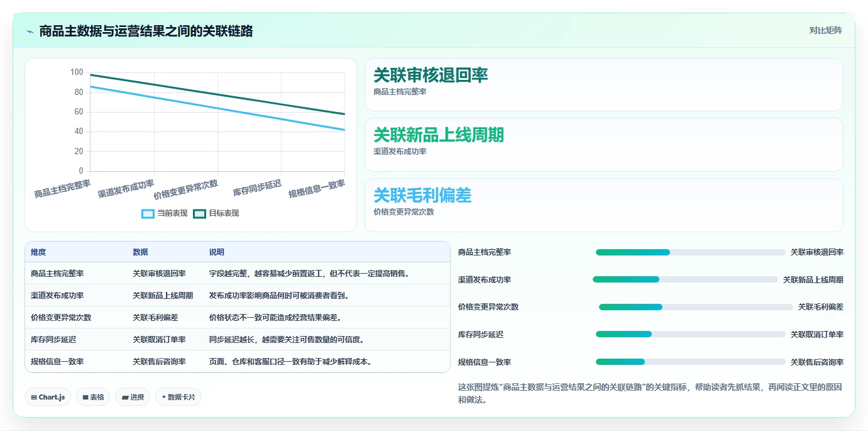This screenshot has height=431, width=868.
Task: Click the 规格信息一致率 progress bar
Action: (691, 362)
